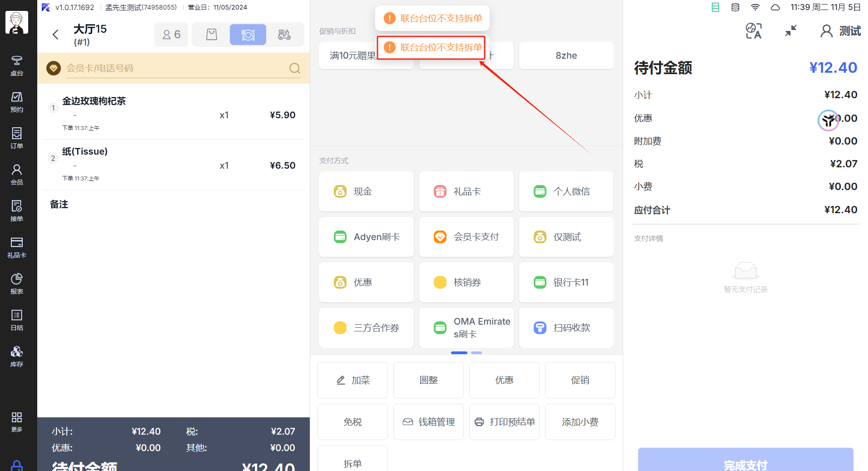868x471 pixels.
Task: Click the Wi-Fi status icon
Action: point(755,7)
